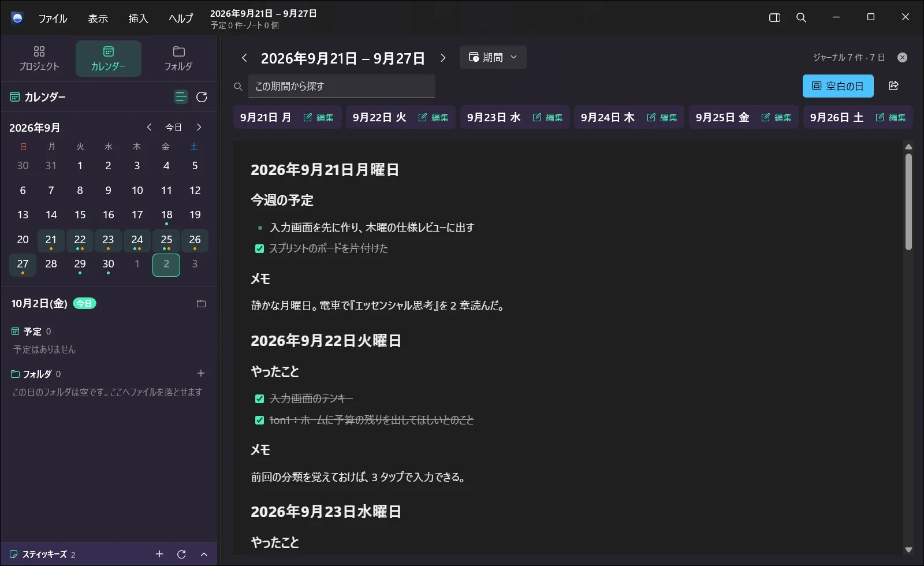Click the 今日 badge next to 10月2日

(x=84, y=303)
